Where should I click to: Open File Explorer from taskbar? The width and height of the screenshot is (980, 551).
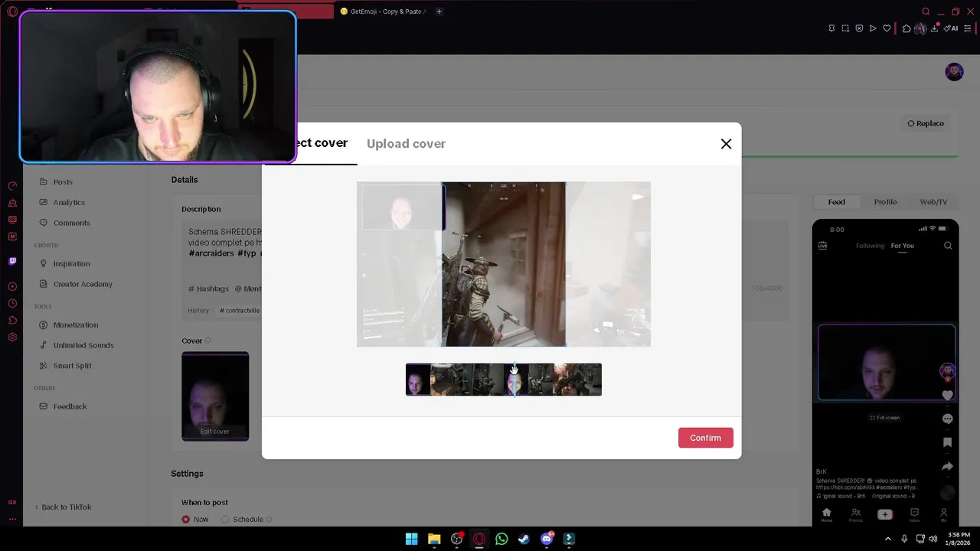(434, 539)
